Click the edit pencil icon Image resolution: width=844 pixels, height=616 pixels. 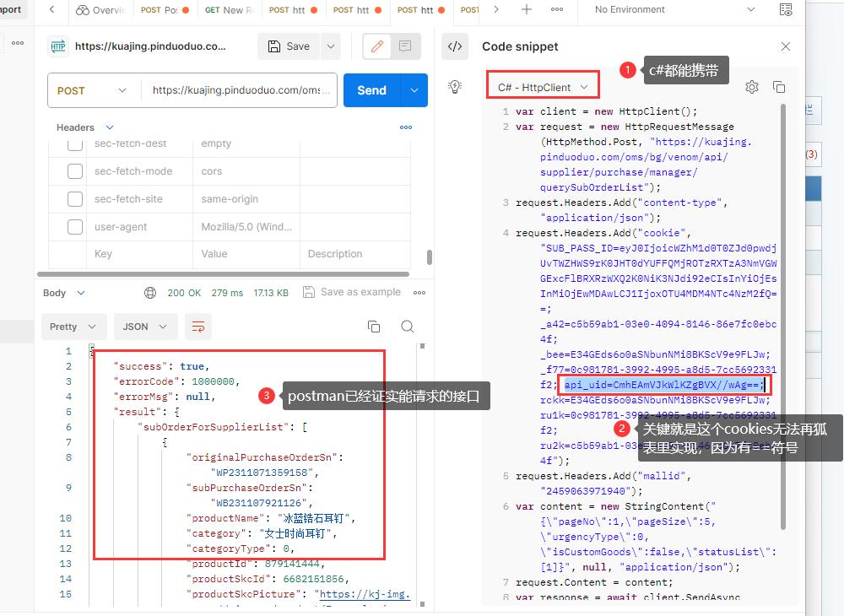point(376,46)
